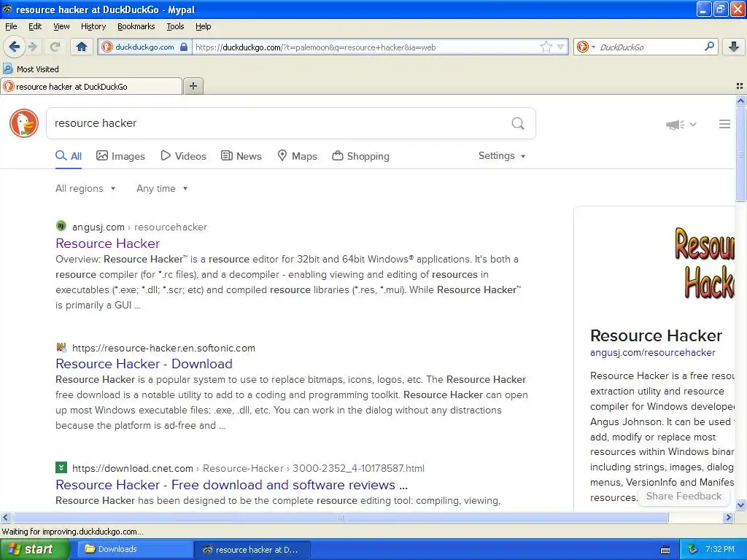747x560 pixels.
Task: Expand the Settings dropdown
Action: (502, 156)
